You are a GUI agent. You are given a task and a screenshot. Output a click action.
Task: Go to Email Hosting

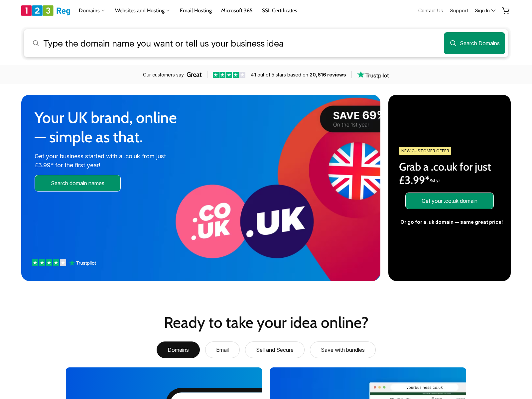click(x=196, y=11)
